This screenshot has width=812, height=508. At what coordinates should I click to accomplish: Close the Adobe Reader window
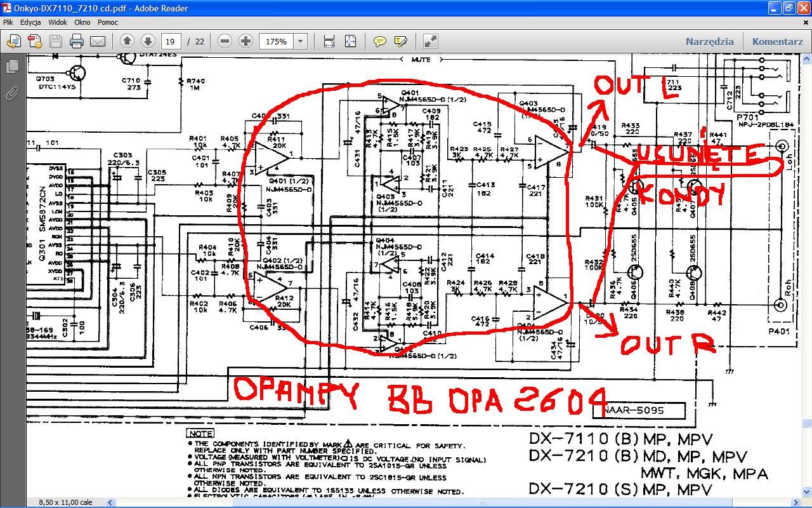click(x=803, y=8)
